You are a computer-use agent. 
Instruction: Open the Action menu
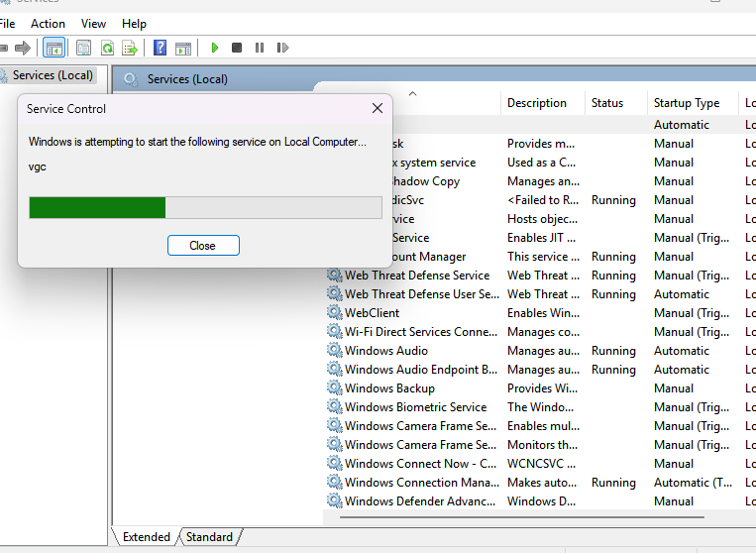(x=48, y=24)
